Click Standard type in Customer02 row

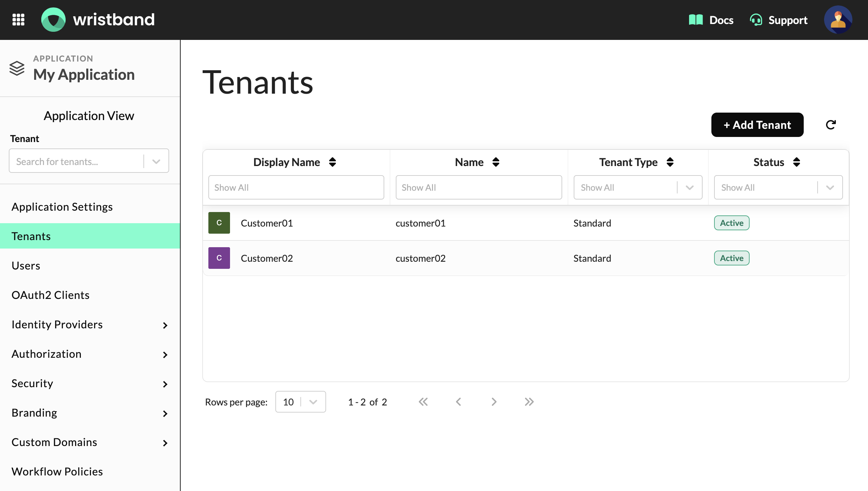592,258
